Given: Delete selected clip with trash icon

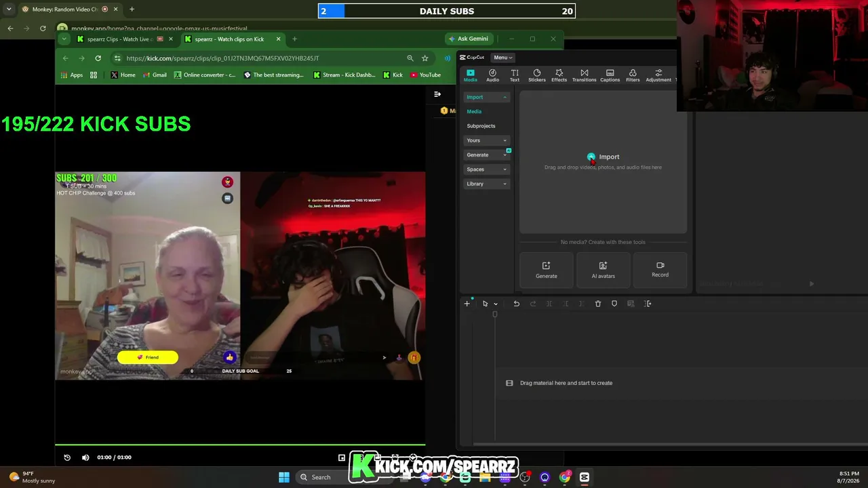Looking at the screenshot, I should pyautogui.click(x=598, y=304).
